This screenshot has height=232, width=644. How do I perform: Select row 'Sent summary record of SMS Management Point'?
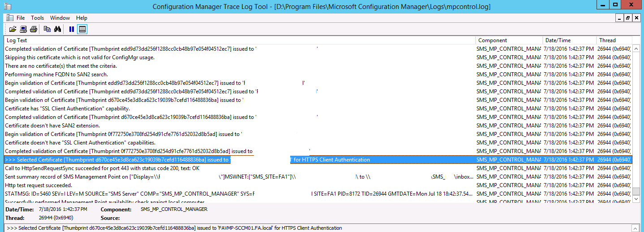click(318, 177)
